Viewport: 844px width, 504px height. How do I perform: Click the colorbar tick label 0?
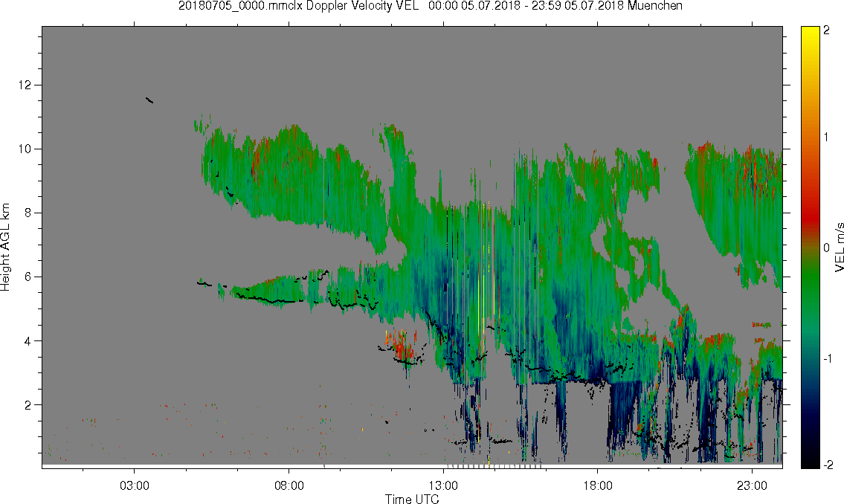click(826, 248)
